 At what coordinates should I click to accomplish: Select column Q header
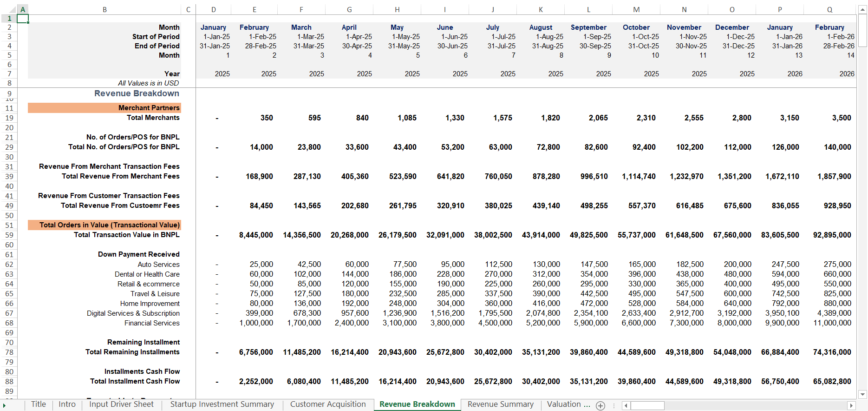pos(829,9)
